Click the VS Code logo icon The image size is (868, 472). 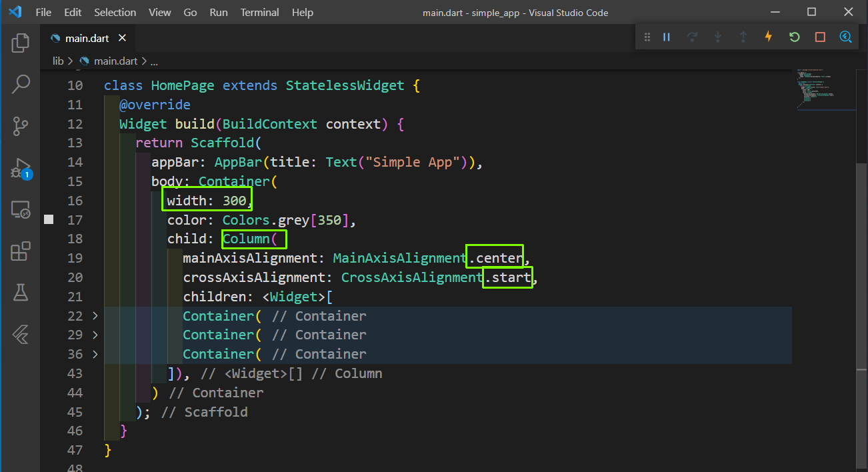point(15,12)
